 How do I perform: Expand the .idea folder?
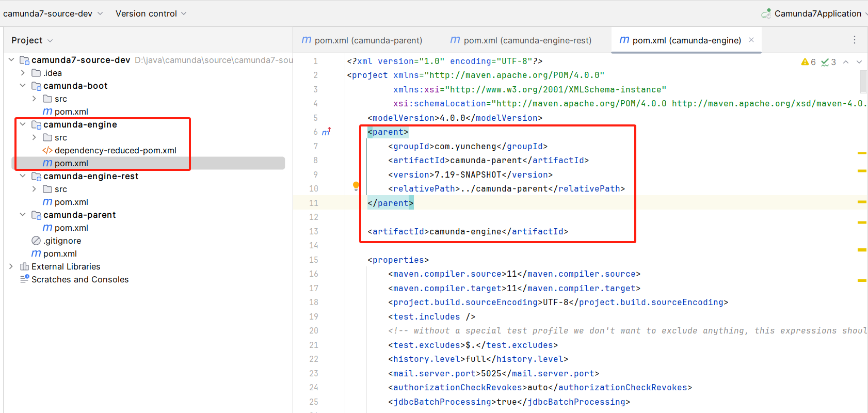[23, 73]
